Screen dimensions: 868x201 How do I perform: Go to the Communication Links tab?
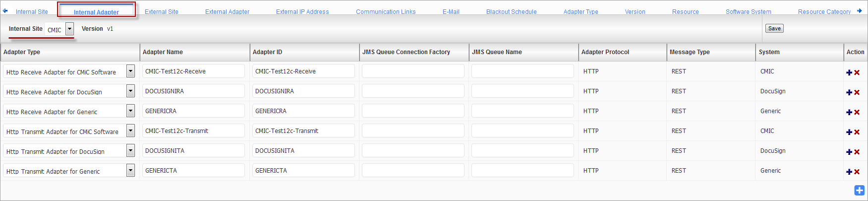[386, 11]
